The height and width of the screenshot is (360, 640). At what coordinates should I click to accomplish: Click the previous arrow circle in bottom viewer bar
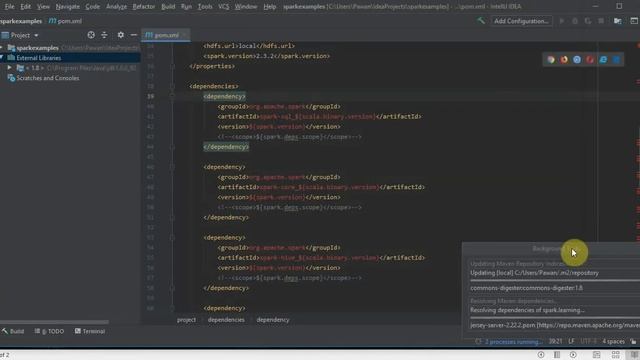click(541, 355)
